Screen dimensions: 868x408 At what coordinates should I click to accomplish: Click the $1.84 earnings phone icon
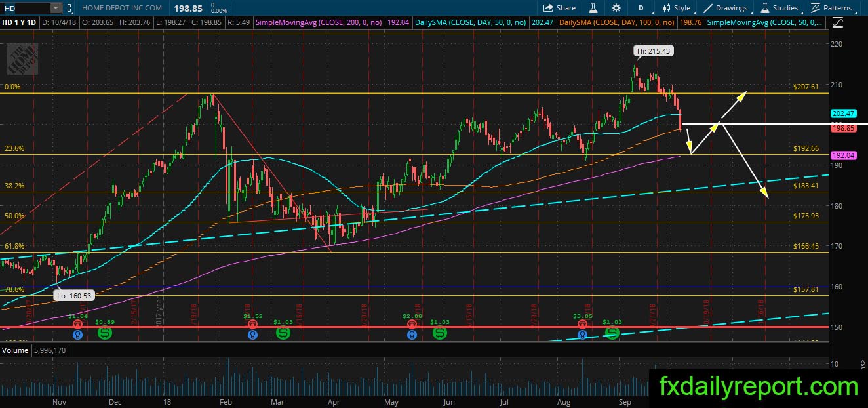pyautogui.click(x=78, y=323)
